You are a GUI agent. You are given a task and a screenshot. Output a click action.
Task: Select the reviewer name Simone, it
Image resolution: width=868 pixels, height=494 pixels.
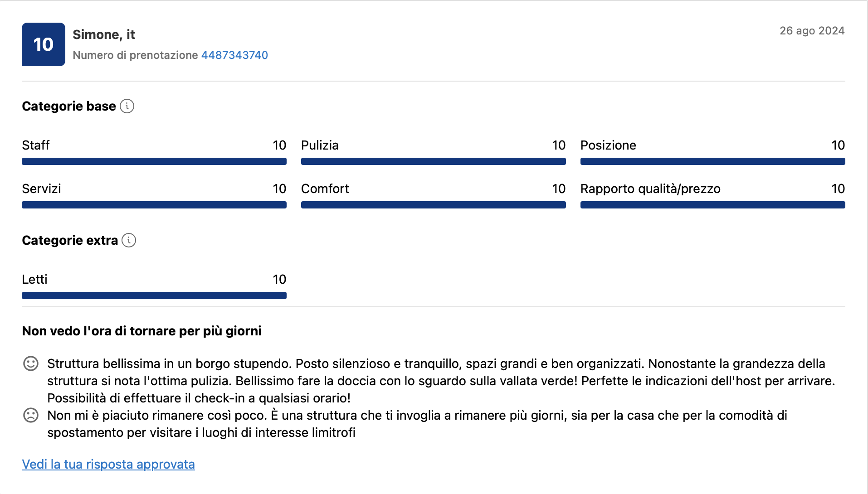click(103, 34)
